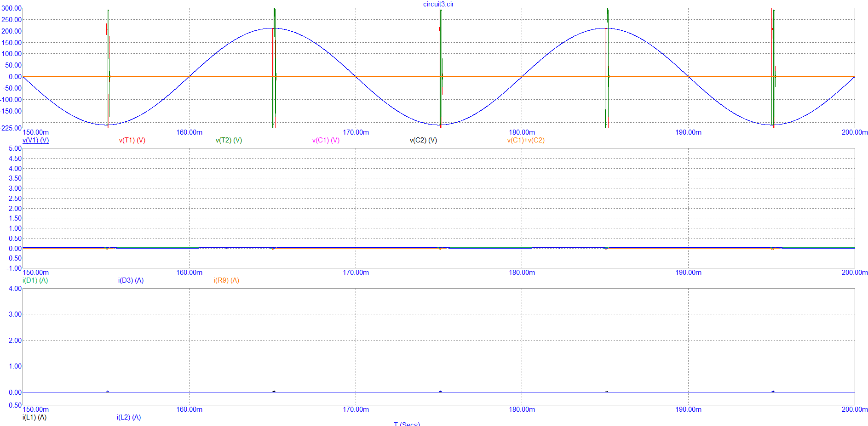This screenshot has width=868, height=426.
Task: Click the 2.50 current axis value
Action: pyautogui.click(x=15, y=199)
